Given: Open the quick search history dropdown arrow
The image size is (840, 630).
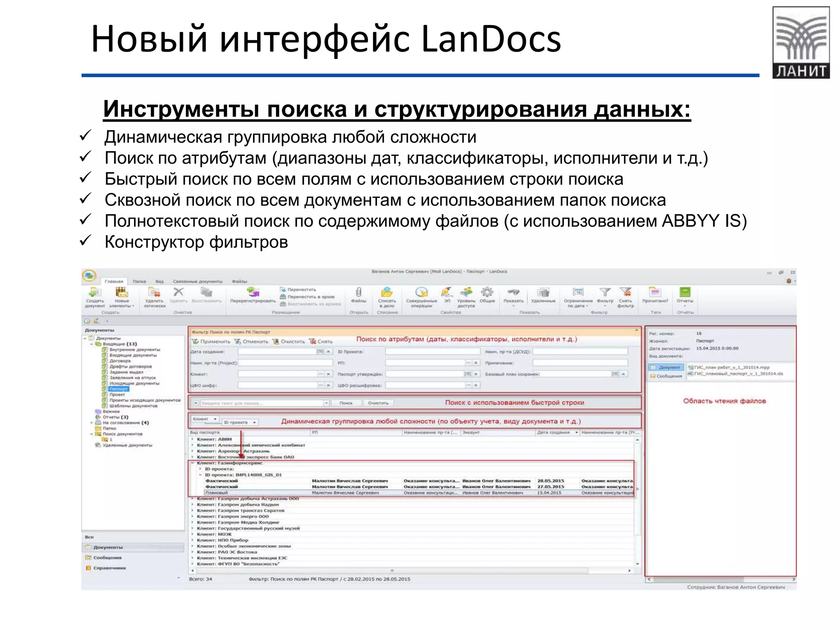Looking at the screenshot, I should click(x=326, y=403).
